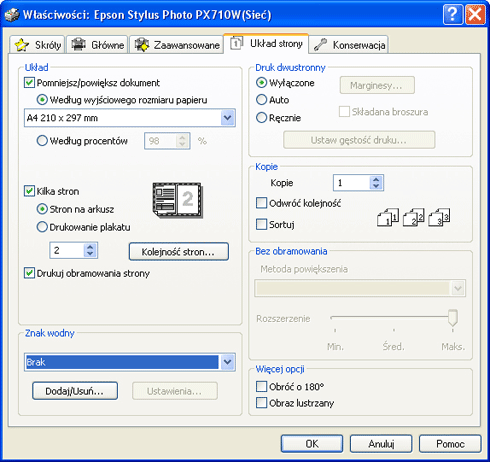Click the Rozszerzenie slider handle
Image resolution: width=490 pixels, height=462 pixels.
(453, 318)
